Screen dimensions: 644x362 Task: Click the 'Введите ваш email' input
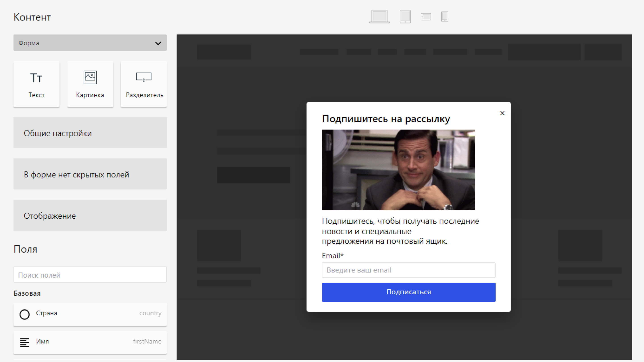(408, 270)
